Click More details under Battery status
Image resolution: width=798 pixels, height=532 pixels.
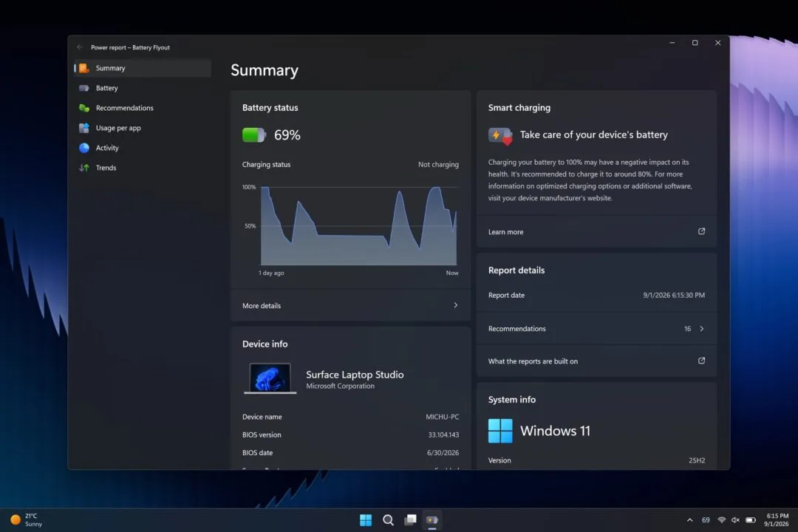(351, 305)
